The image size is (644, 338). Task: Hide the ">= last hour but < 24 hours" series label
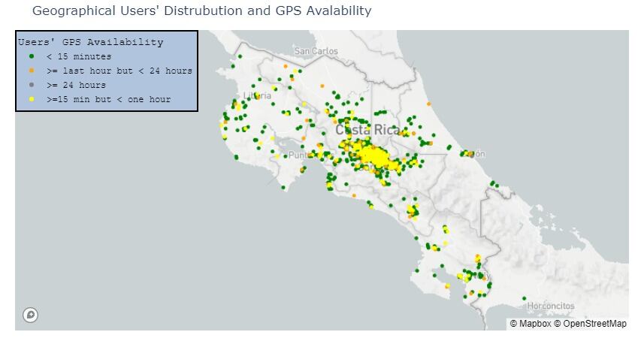[x=119, y=71]
